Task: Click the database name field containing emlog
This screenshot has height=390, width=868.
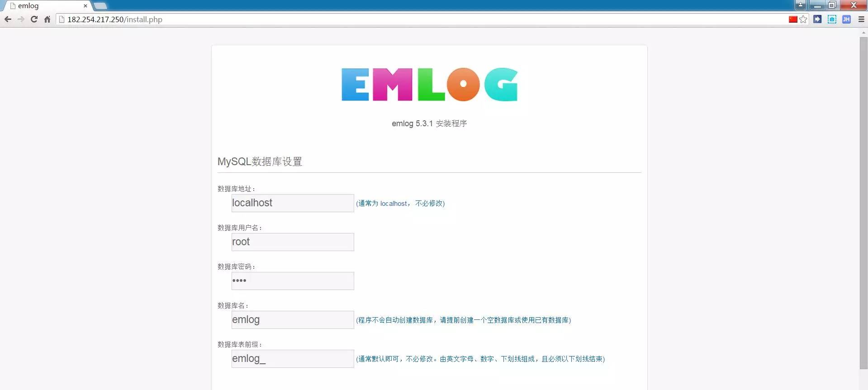Action: click(293, 320)
